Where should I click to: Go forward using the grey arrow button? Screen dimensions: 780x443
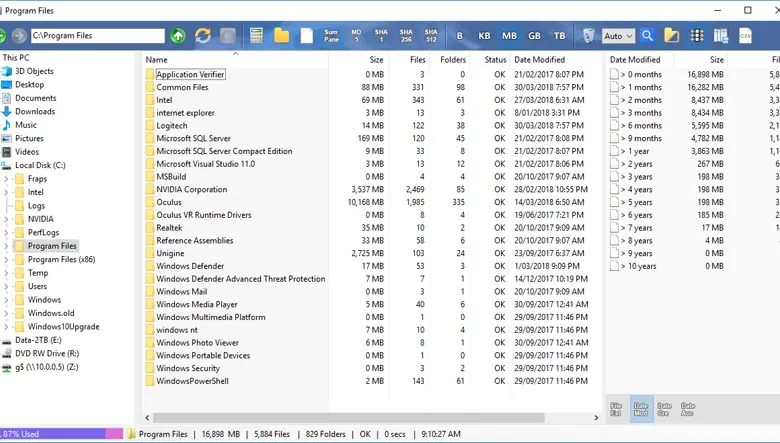pos(19,35)
